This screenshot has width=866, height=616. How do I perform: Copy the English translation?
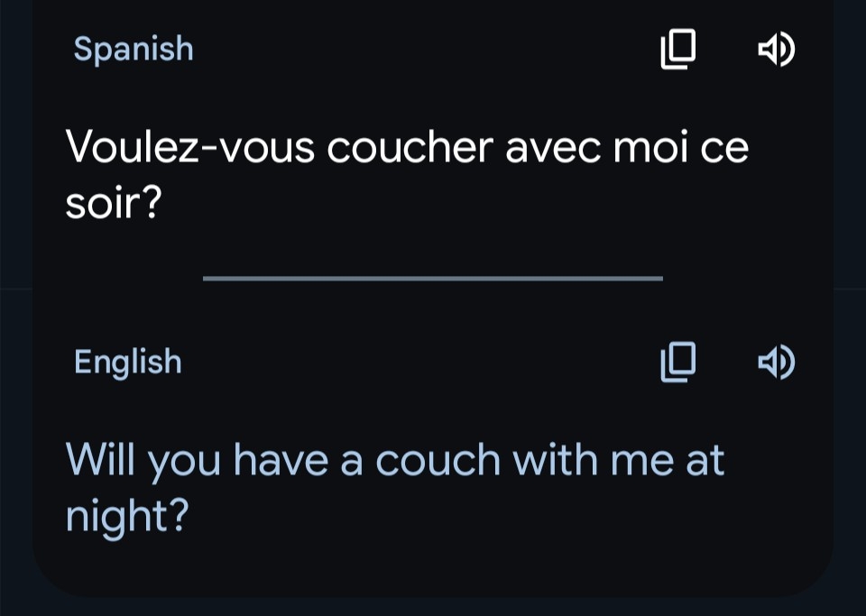[x=678, y=363]
